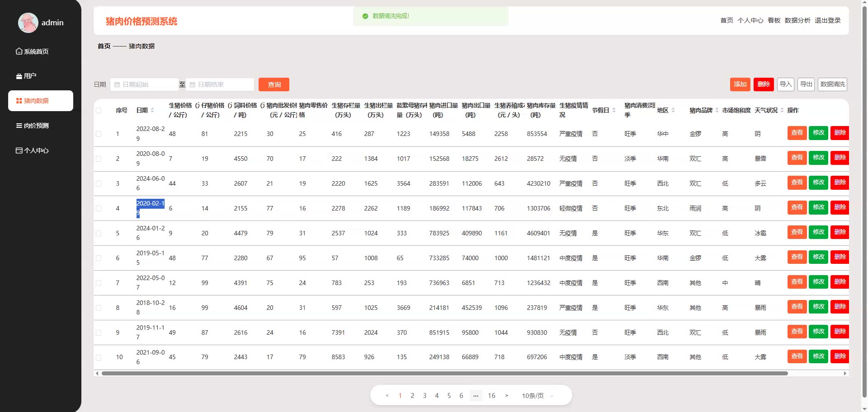
Task: Sort by 猪肉品牌 column arrows
Action: pos(717,110)
